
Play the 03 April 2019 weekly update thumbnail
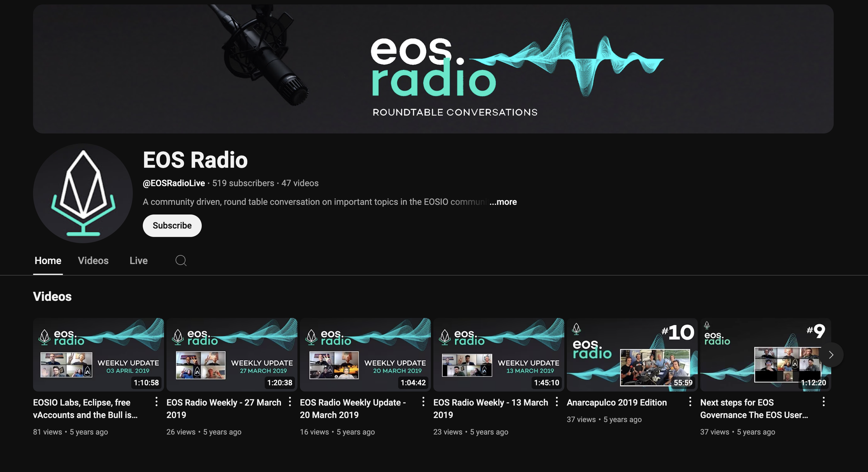(x=98, y=355)
